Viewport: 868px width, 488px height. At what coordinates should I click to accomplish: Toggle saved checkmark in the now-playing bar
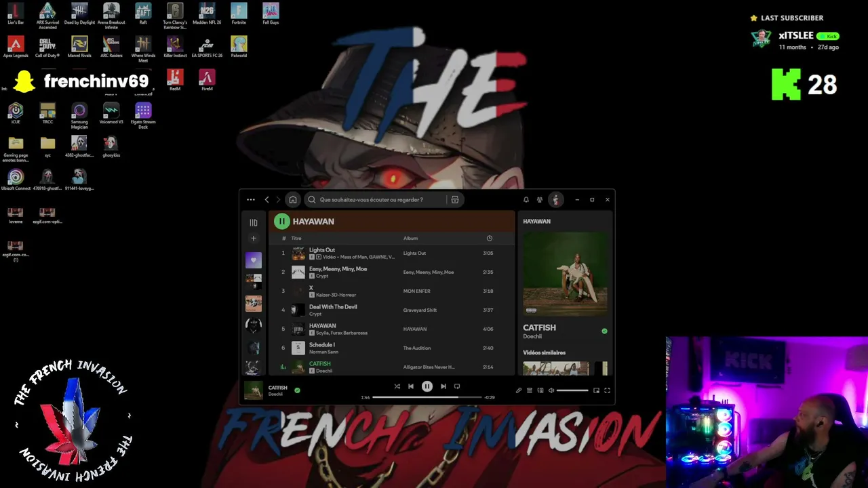point(297,390)
